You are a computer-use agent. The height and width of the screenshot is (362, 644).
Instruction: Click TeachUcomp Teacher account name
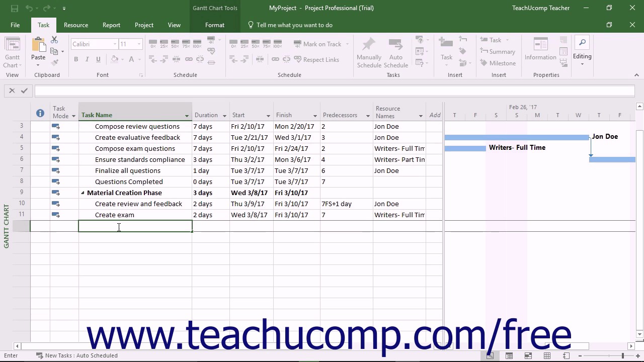tap(541, 8)
